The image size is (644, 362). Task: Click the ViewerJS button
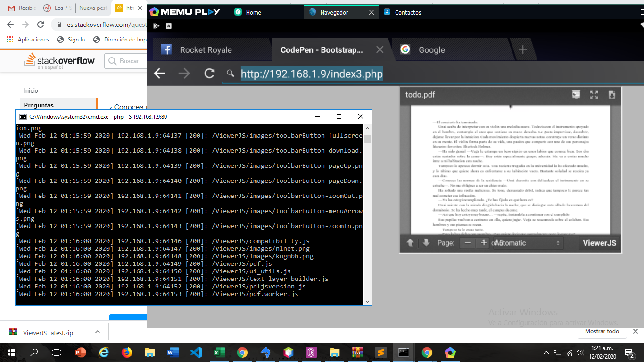(x=599, y=243)
